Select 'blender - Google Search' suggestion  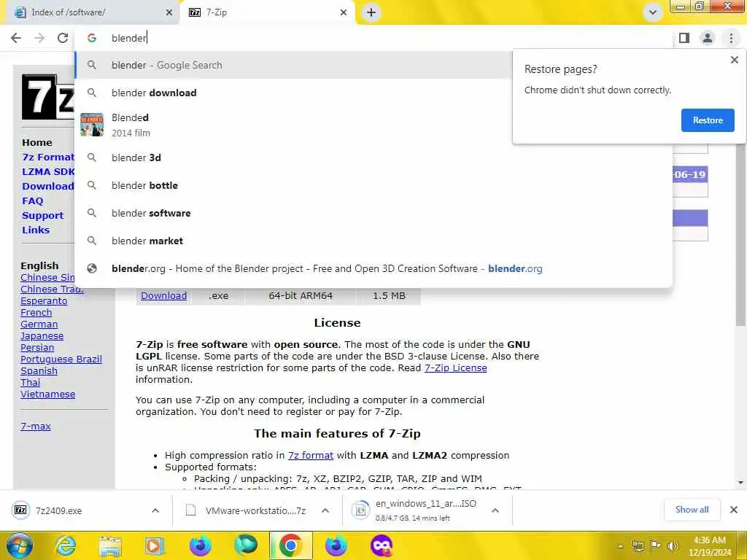click(293, 65)
